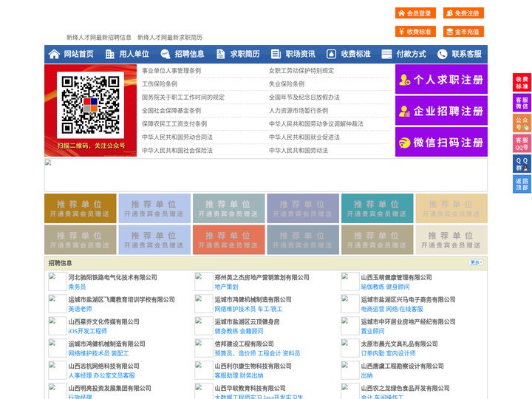The width and height of the screenshot is (532, 399).
Task: Click the teal 推荐单位 tile in the first row
Action: point(378,208)
